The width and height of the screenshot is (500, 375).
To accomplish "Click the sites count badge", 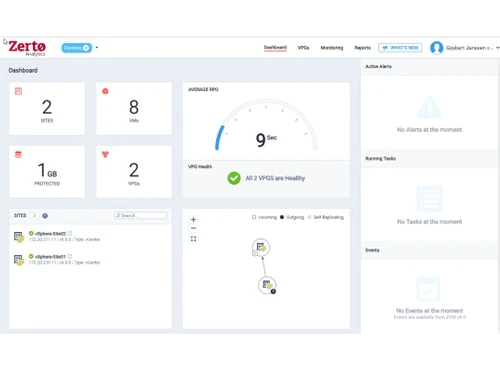I will [34, 216].
